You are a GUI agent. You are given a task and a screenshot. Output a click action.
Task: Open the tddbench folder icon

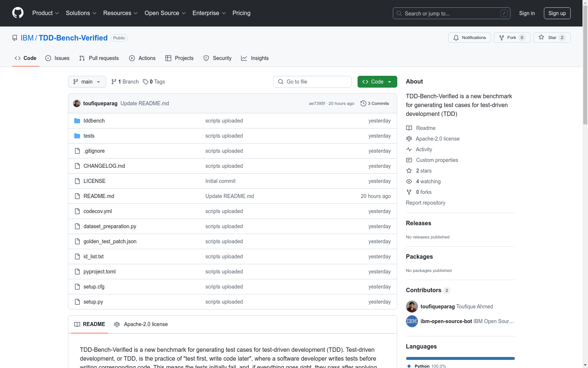[77, 121]
